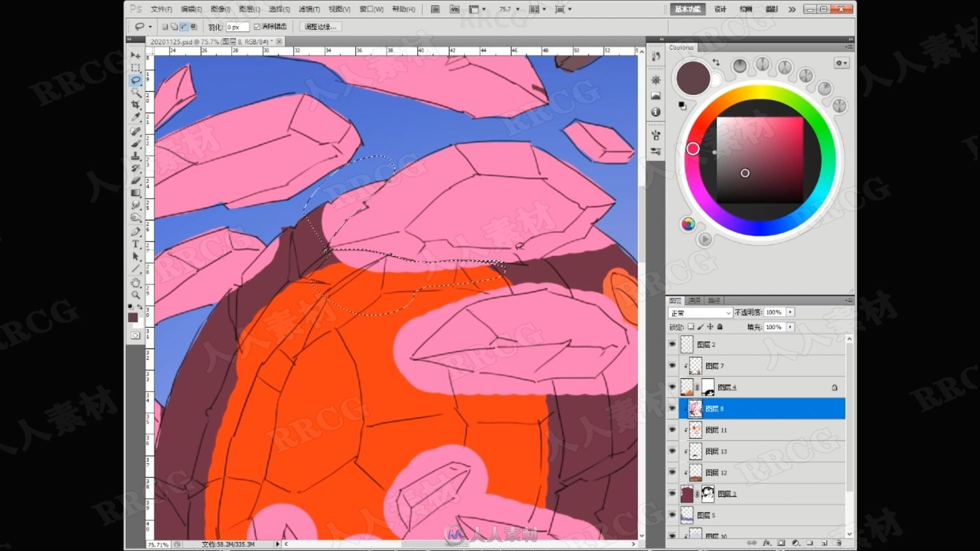Launch Mini Bridge from the application bar
980x551 pixels.
pos(454,9)
